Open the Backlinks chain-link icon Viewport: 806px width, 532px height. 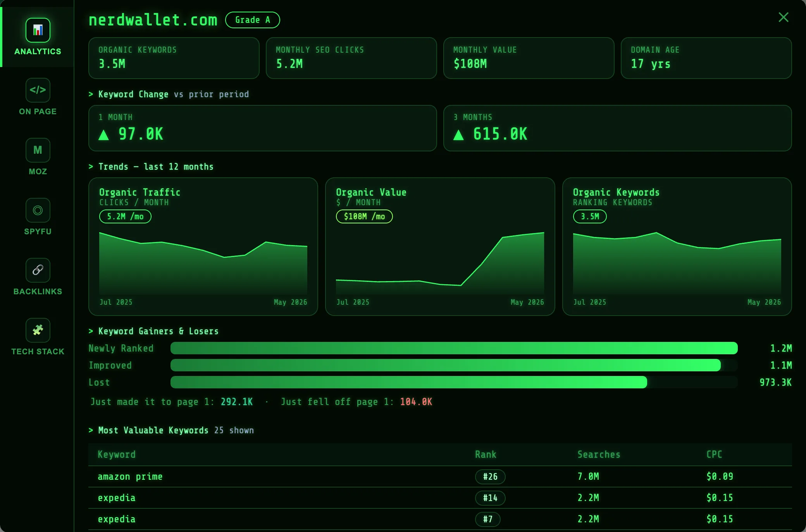click(x=38, y=270)
